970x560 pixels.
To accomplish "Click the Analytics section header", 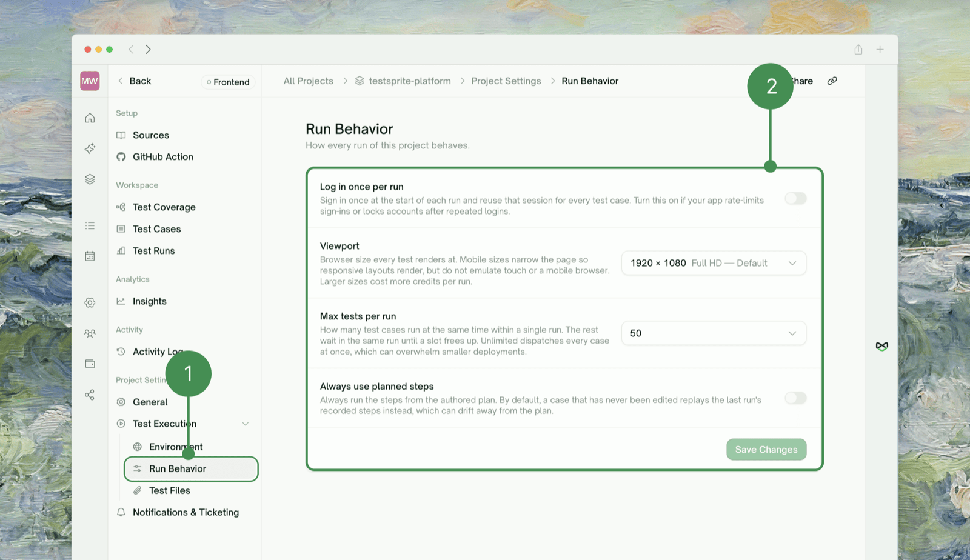I will click(x=133, y=279).
